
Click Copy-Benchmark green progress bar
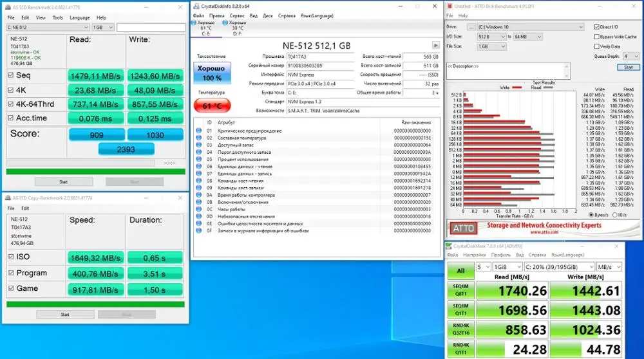[x=96, y=304]
